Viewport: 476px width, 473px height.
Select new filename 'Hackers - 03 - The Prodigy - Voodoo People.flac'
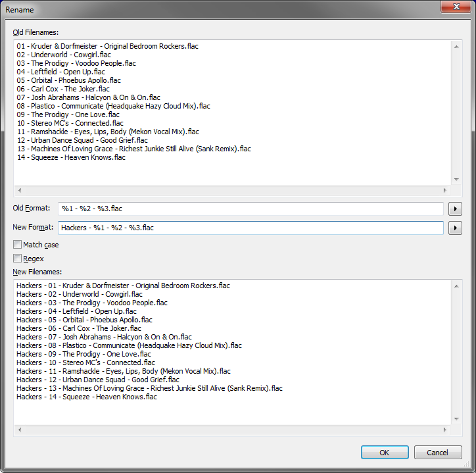[x=92, y=303]
